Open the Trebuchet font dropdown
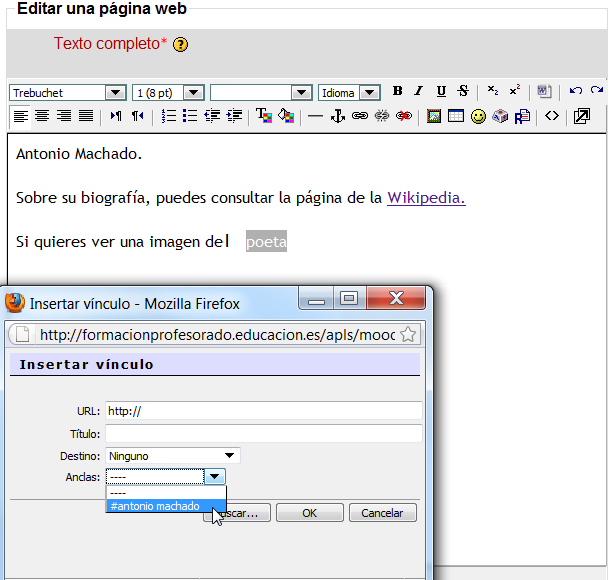The height and width of the screenshot is (580, 611). point(67,92)
